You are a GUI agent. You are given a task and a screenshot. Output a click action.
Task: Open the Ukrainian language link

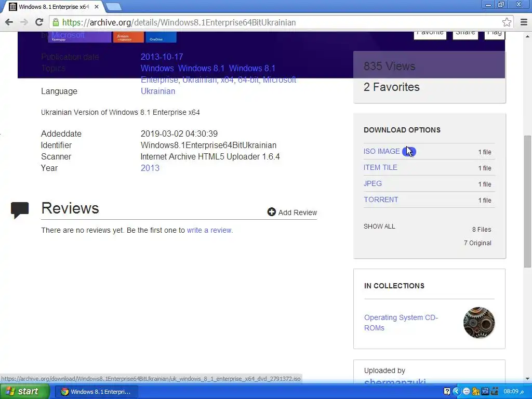(158, 91)
